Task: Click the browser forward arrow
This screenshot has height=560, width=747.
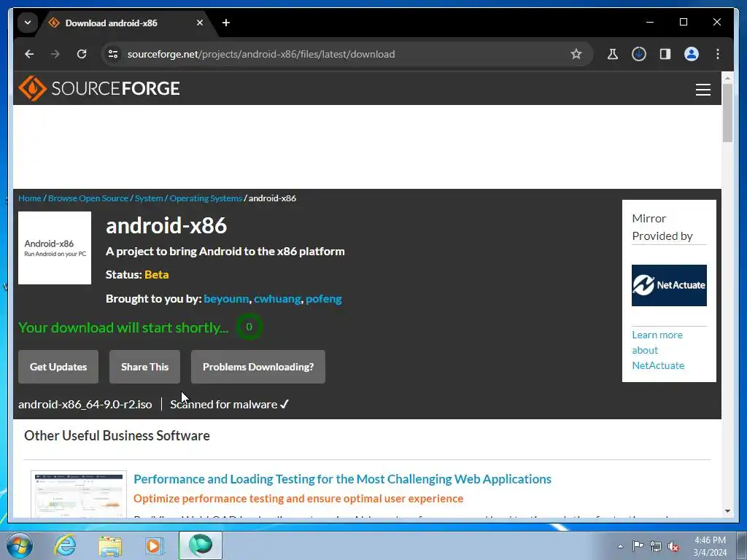Action: coord(55,54)
